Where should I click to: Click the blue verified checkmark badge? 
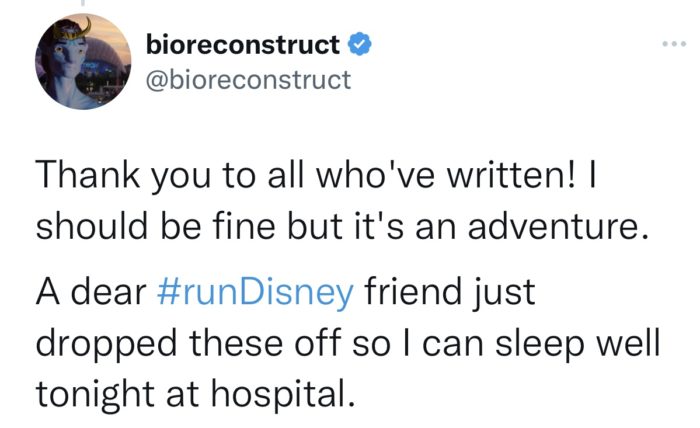tap(359, 44)
